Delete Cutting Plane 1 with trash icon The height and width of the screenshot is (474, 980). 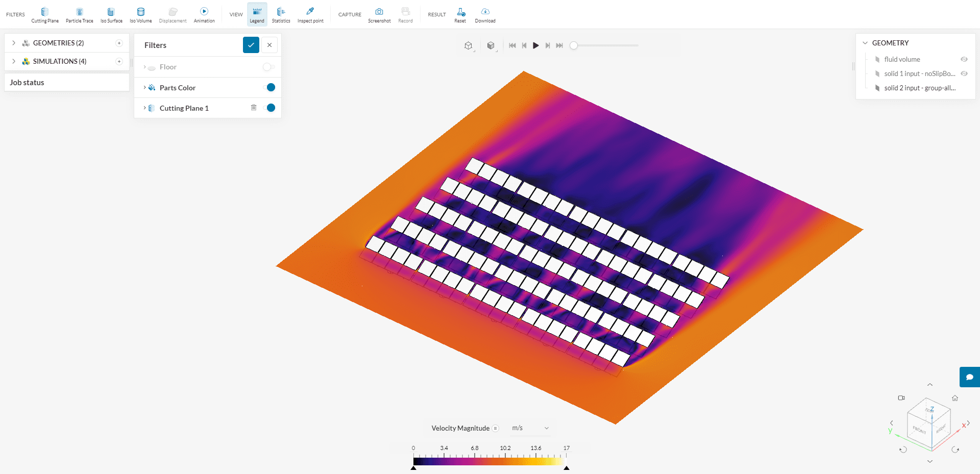coord(254,108)
